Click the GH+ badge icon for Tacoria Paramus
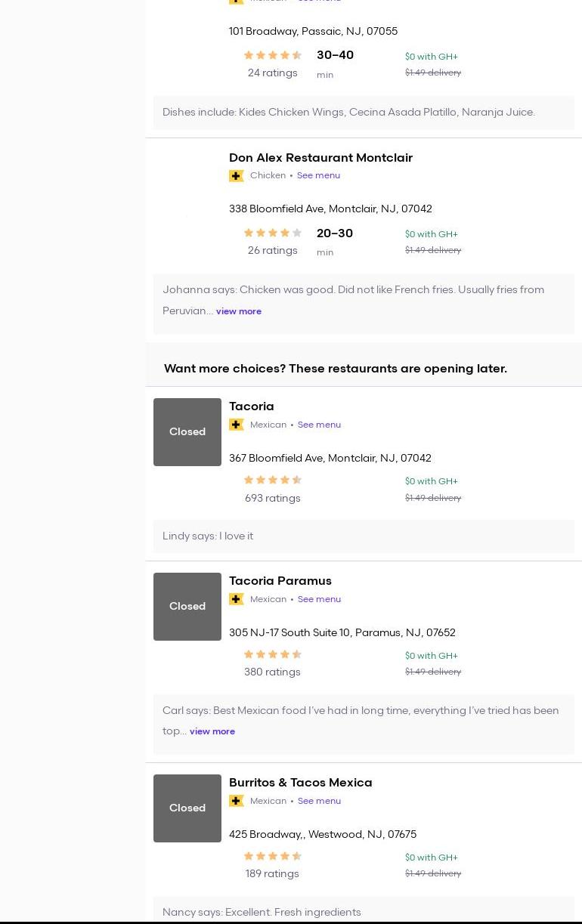Screen dimensions: 582x924 point(237,599)
